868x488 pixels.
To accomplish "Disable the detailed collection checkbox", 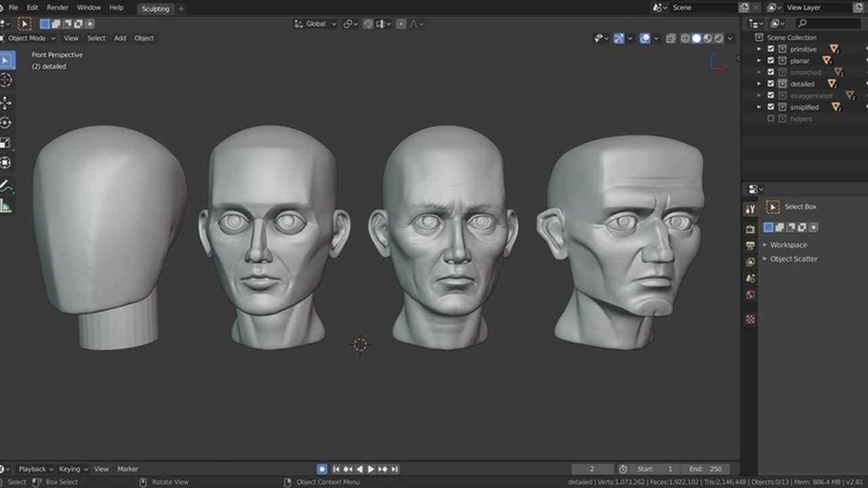I will (772, 83).
